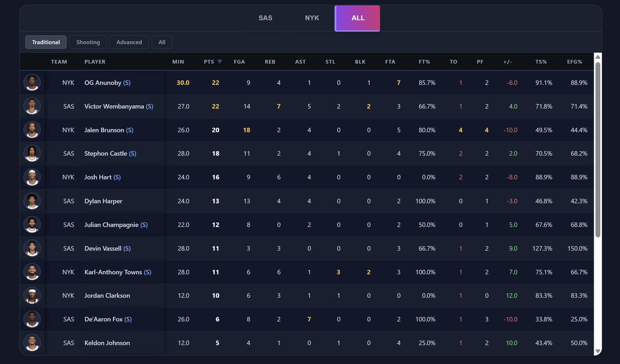The image size is (620, 364).
Task: Click the scrollbar down arrow
Action: [598, 351]
